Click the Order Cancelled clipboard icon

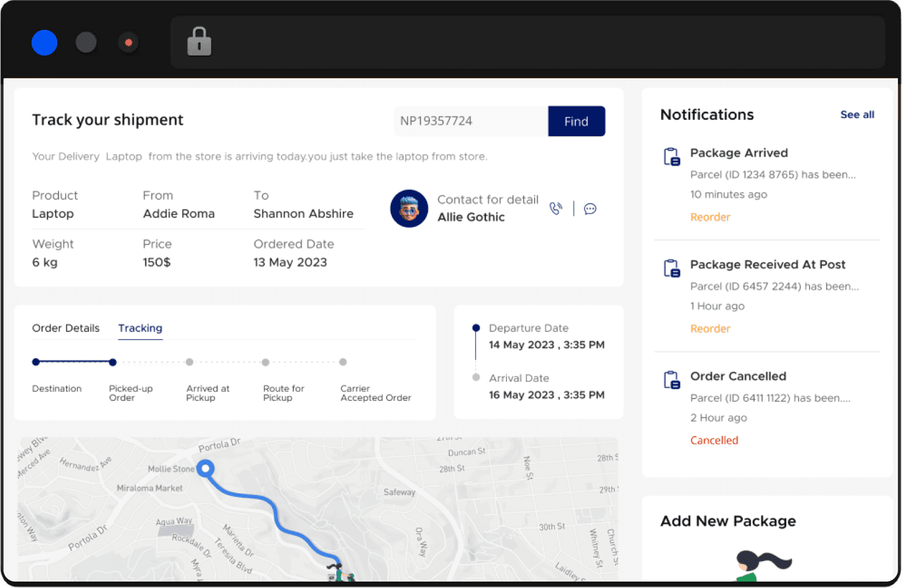(x=672, y=380)
